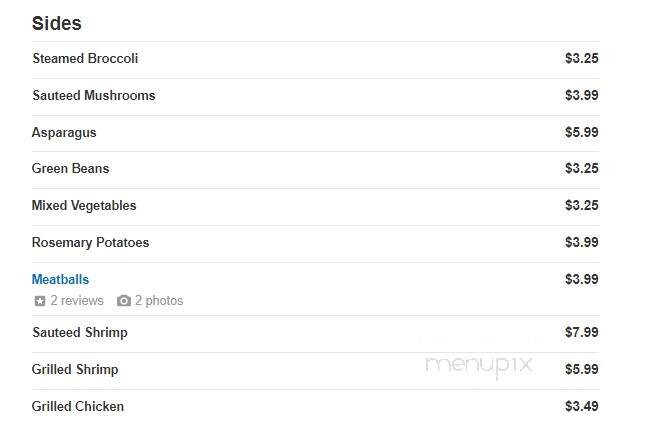Click the $7.99 Sauteed Shrimp price
658x447 pixels.
pyautogui.click(x=582, y=332)
